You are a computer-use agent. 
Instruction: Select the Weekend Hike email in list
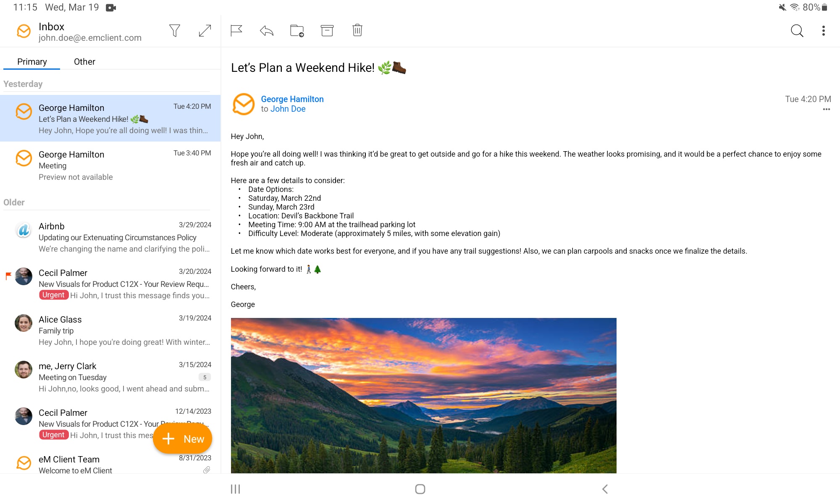click(110, 118)
